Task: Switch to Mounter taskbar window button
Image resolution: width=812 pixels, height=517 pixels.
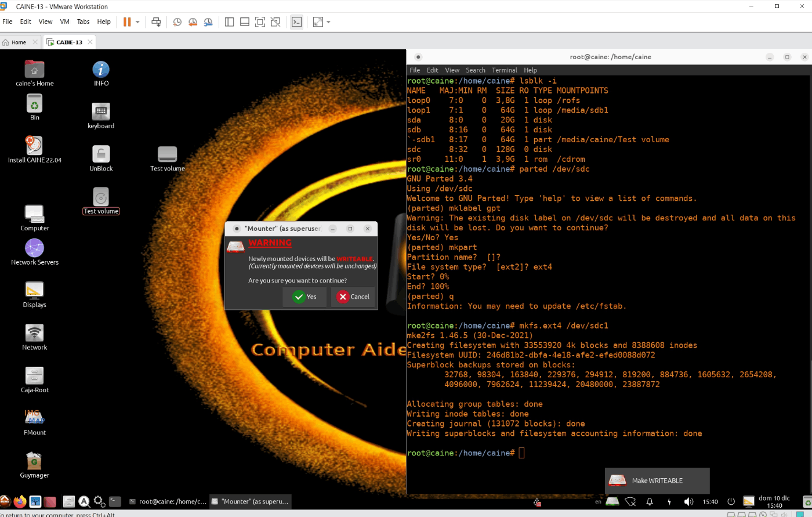Action: (250, 501)
